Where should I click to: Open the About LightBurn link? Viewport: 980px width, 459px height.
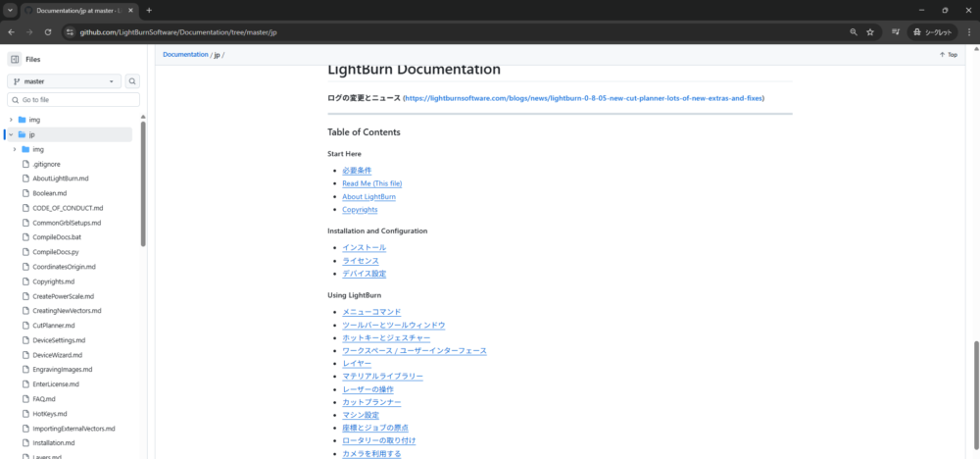click(368, 197)
